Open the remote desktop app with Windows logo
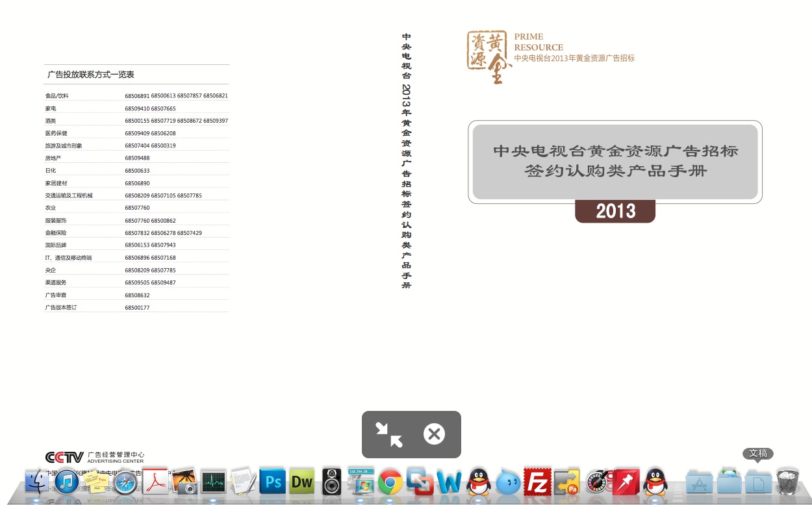The width and height of the screenshot is (812, 505). [361, 482]
